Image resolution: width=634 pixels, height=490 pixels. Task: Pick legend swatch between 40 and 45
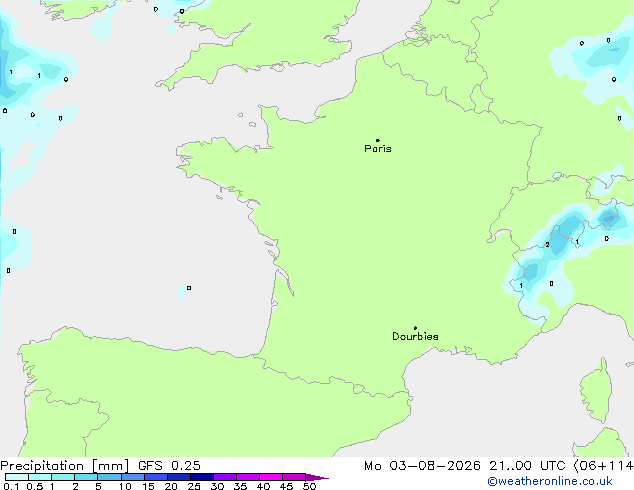(271, 477)
